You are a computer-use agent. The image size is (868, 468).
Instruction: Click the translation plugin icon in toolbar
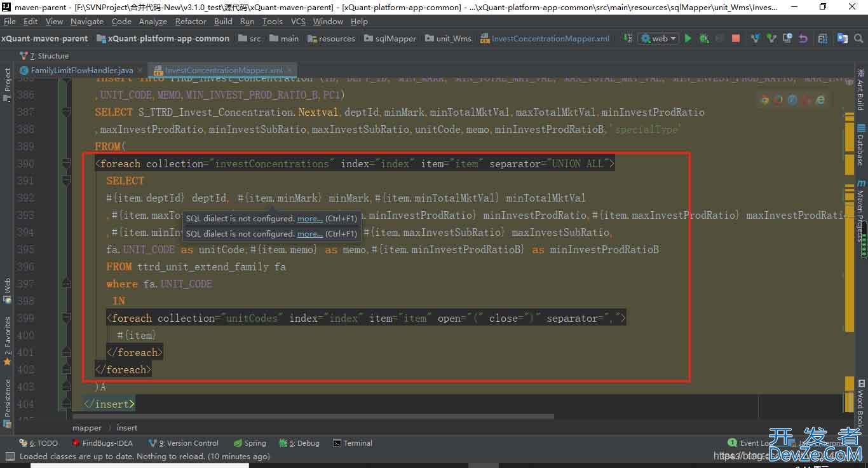coord(843,38)
